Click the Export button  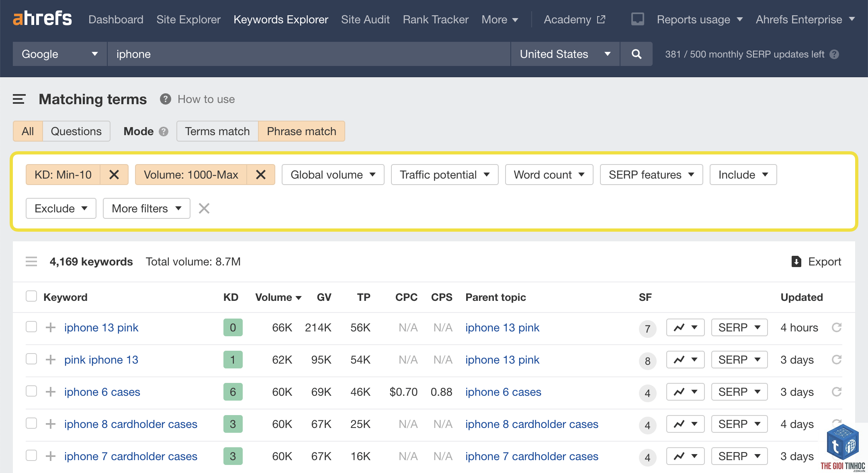(816, 261)
